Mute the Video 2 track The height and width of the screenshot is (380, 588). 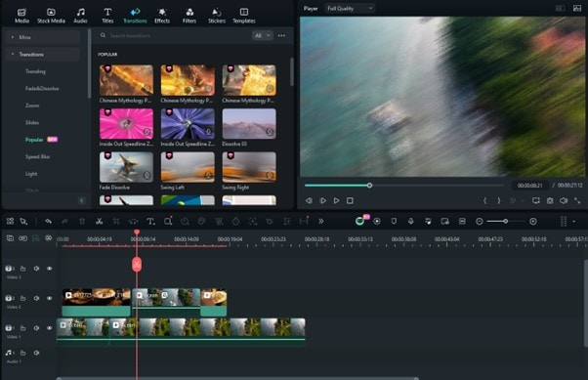pos(36,298)
